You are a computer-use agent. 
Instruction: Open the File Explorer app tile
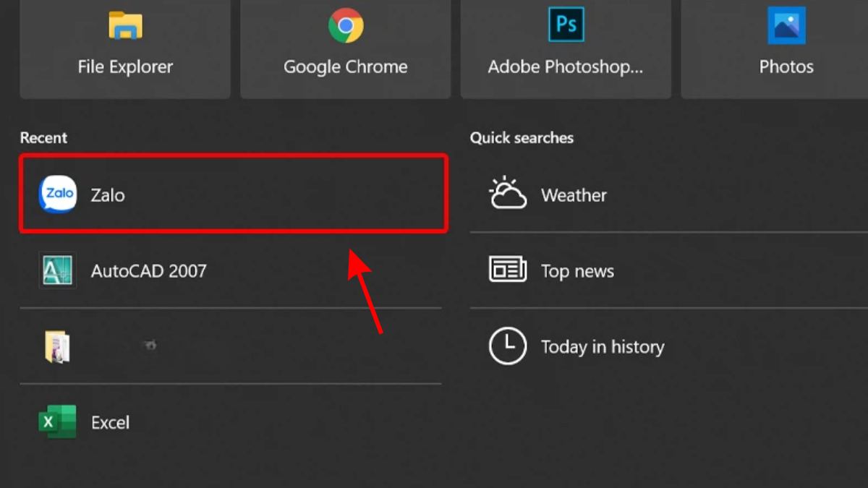[125, 48]
